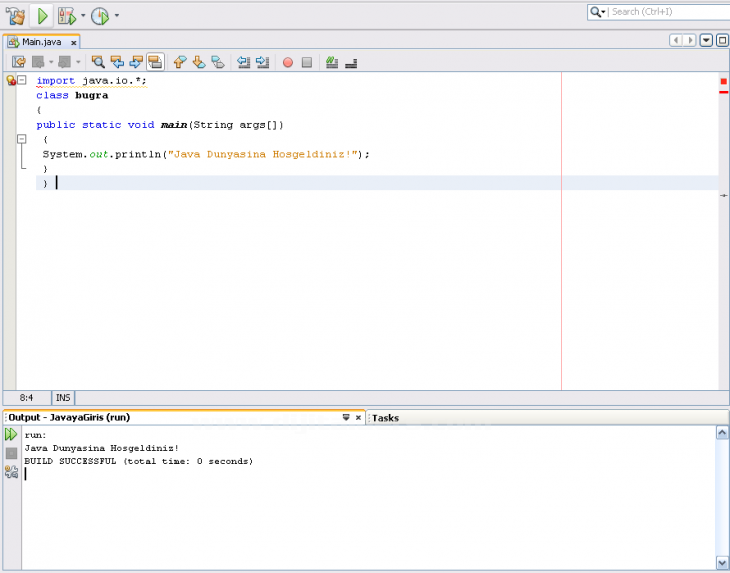Image resolution: width=730 pixels, height=573 pixels.
Task: Select the Output - JavayaGiris (run) tab
Action: (x=69, y=418)
